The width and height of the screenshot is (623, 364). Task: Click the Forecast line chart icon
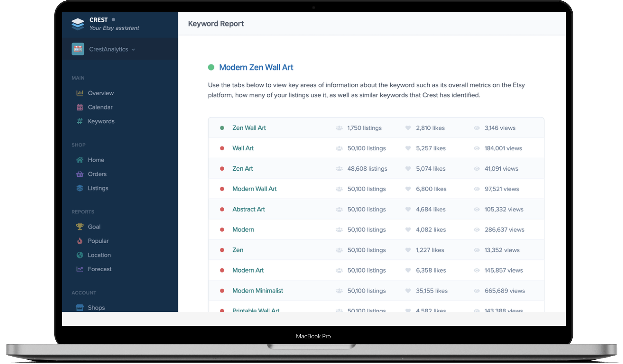tap(80, 269)
